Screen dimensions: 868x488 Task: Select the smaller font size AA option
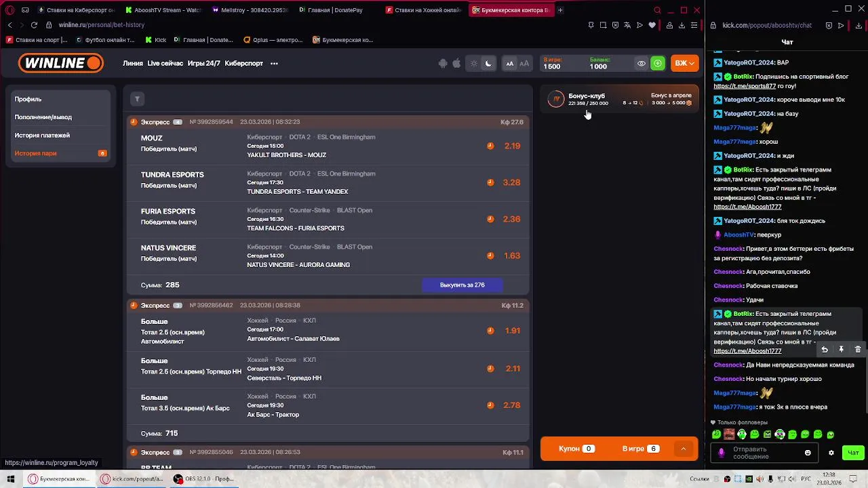[x=510, y=64]
